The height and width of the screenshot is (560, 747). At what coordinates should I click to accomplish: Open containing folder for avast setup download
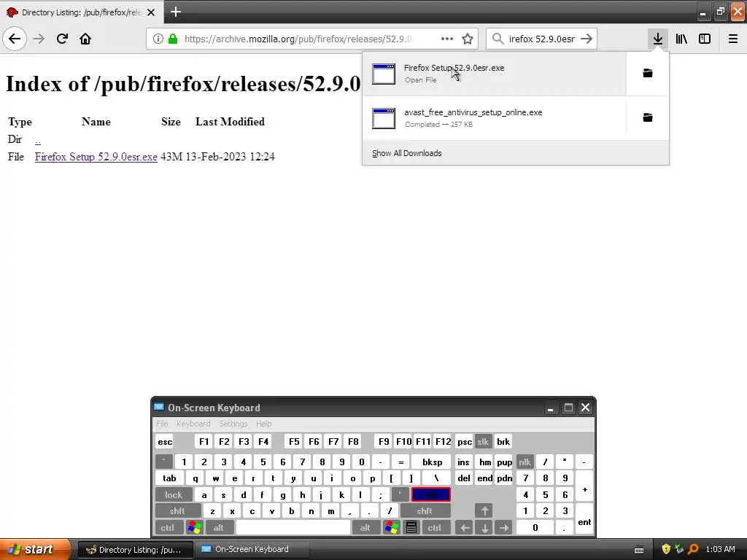click(x=648, y=117)
